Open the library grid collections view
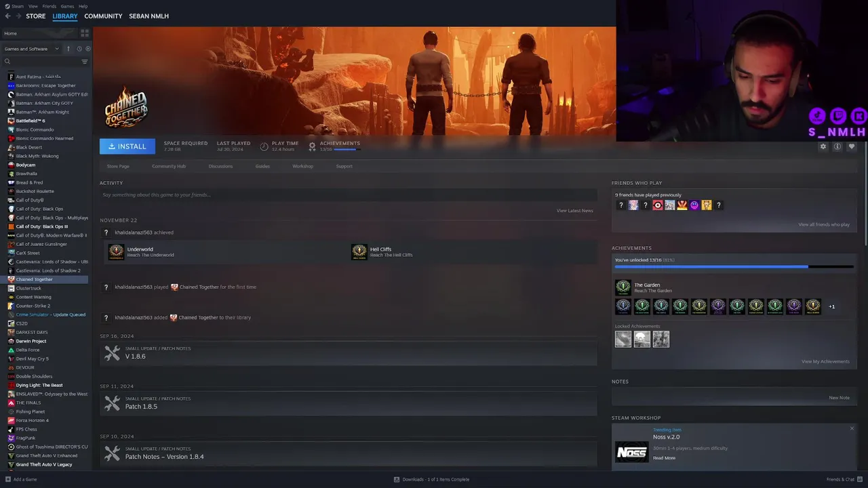Image resolution: width=868 pixels, height=488 pixels. (x=85, y=33)
